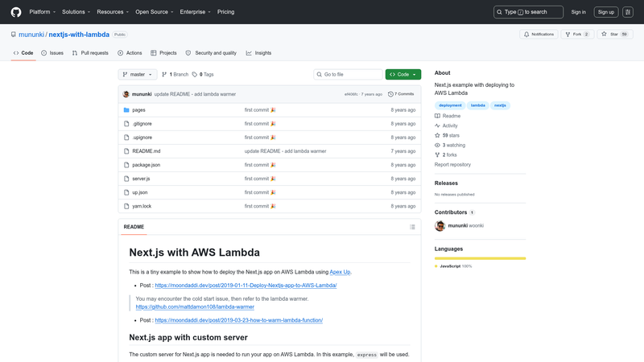Expand the green Code dropdown button
This screenshot has height=362, width=644.
point(403,74)
